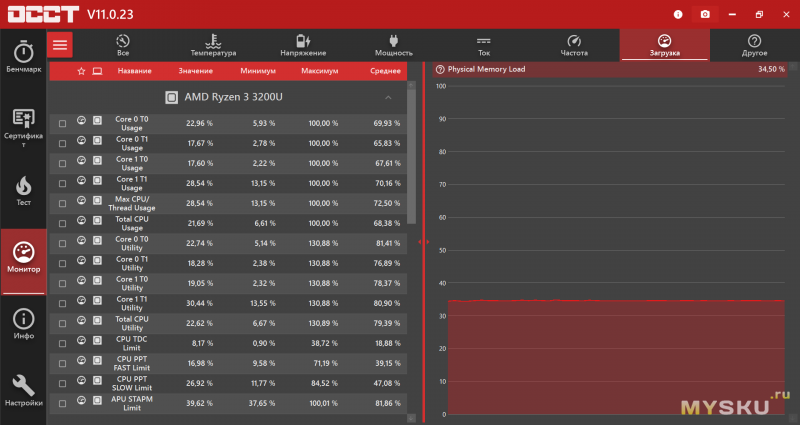Click the Core 0 T1 Utility label
The height and width of the screenshot is (425, 800).
coord(132,263)
